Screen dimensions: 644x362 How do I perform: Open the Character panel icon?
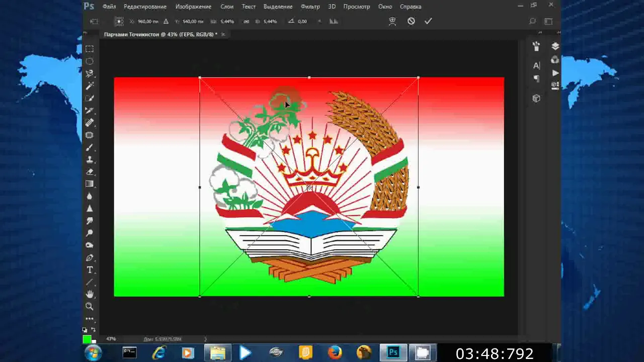coord(536,66)
